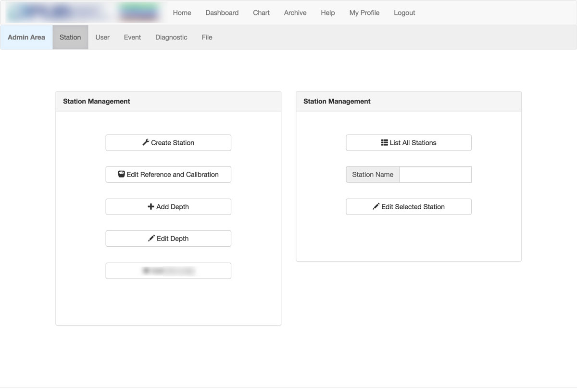Click the icon on Edit Reference and Calibration
Viewport: 577px width, 392px height.
pos(122,174)
